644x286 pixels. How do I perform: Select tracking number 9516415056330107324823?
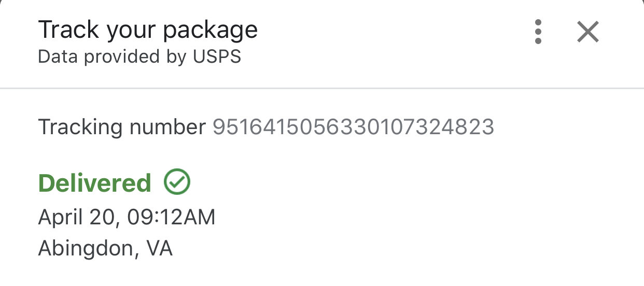tap(353, 127)
